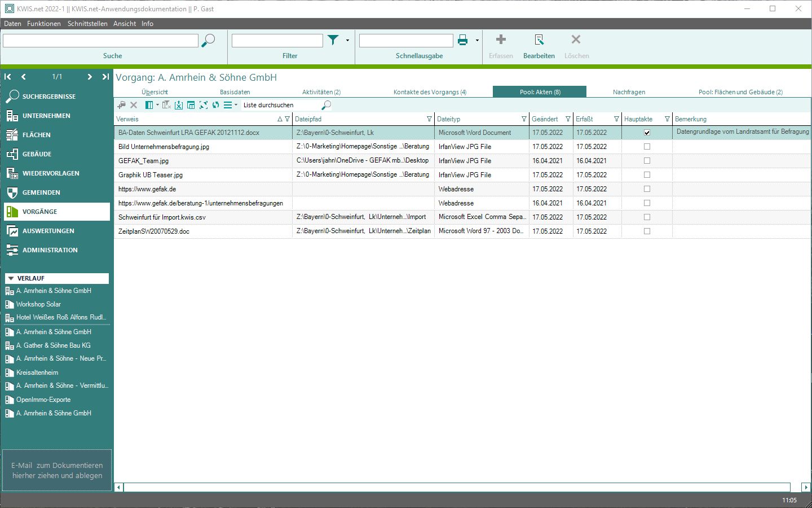The width and height of the screenshot is (812, 508).
Task: Switch to the Aktivitäten (2) tab
Action: [x=321, y=92]
